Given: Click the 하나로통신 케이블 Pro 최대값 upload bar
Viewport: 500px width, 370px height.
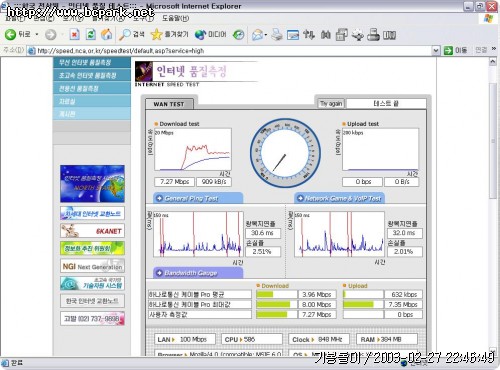Looking at the screenshot, I should pos(363,304).
